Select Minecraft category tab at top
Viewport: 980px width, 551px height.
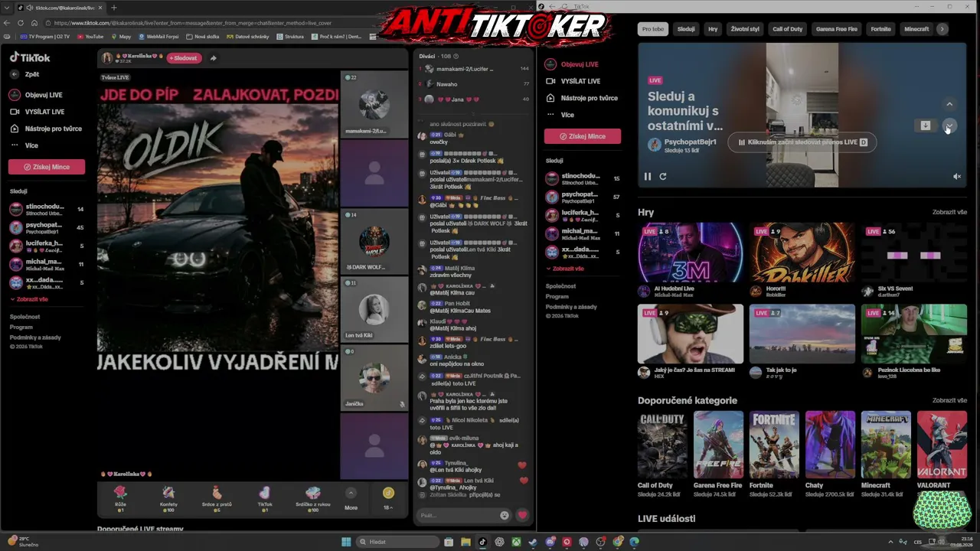click(x=916, y=29)
